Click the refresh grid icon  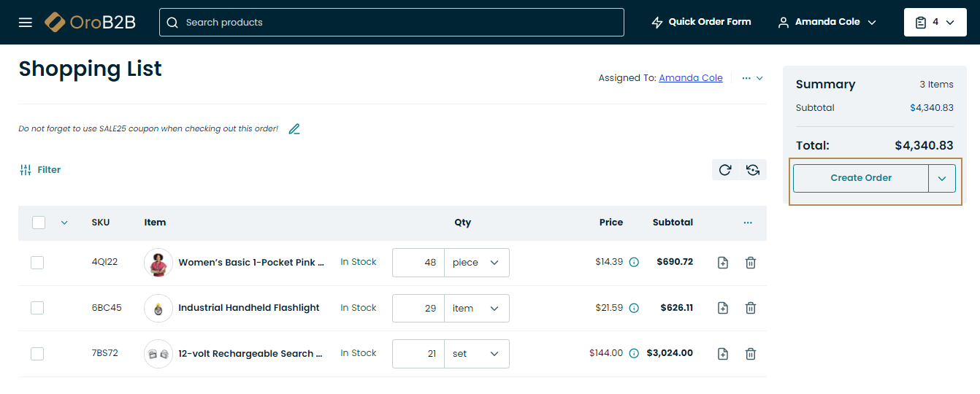coord(725,170)
